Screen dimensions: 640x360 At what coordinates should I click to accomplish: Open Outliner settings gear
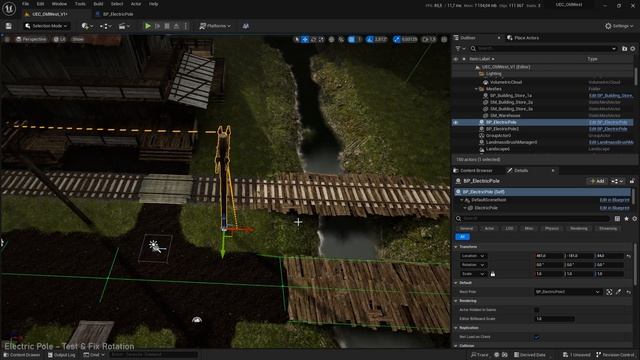point(633,49)
